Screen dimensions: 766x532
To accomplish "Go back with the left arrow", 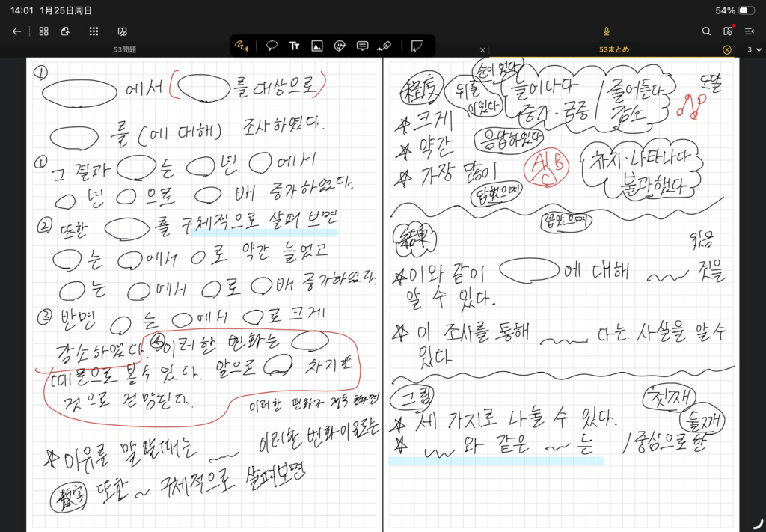I will (x=16, y=31).
